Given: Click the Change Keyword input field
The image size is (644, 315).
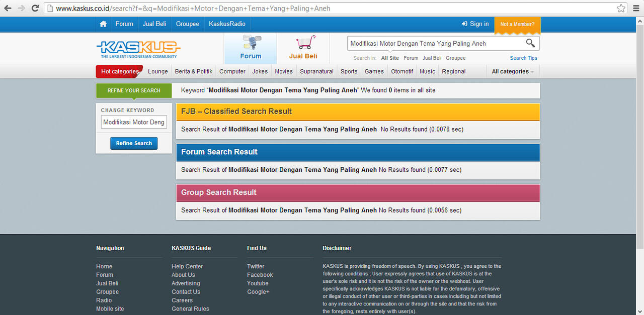Looking at the screenshot, I should pyautogui.click(x=134, y=122).
